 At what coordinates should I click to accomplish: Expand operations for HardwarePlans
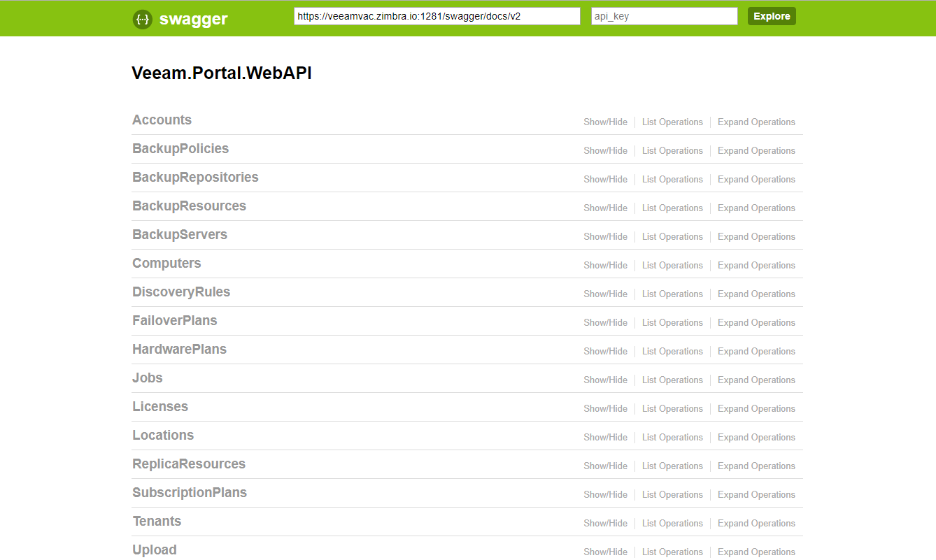(756, 352)
